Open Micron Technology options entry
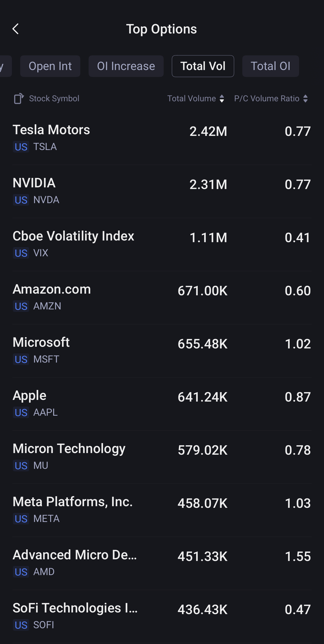324x644 pixels. pyautogui.click(x=162, y=457)
